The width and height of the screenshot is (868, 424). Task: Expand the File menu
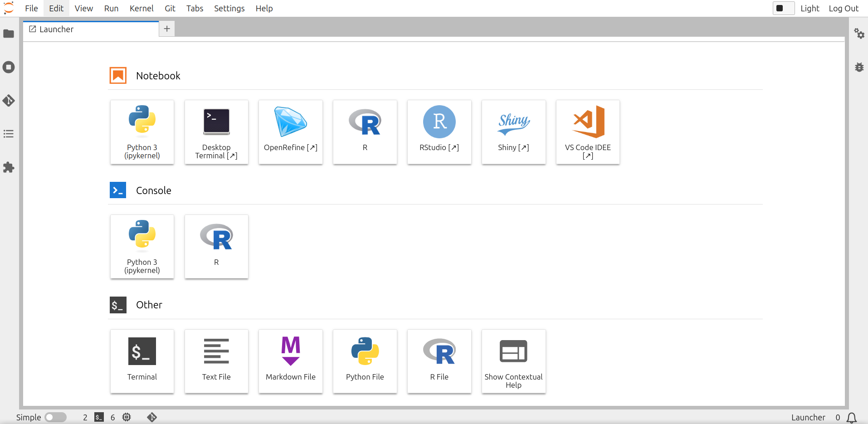click(31, 8)
